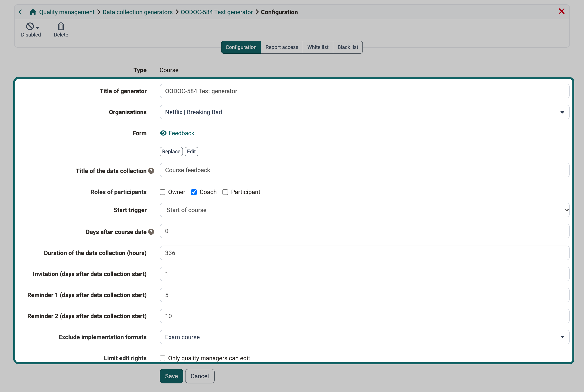
Task: Click the eye icon next to Feedback
Action: point(163,133)
